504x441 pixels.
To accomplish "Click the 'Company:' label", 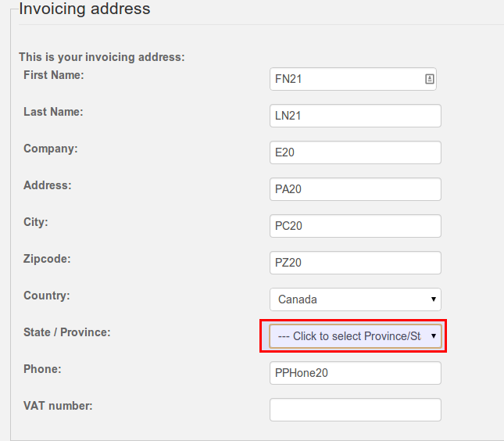I will (x=51, y=149).
